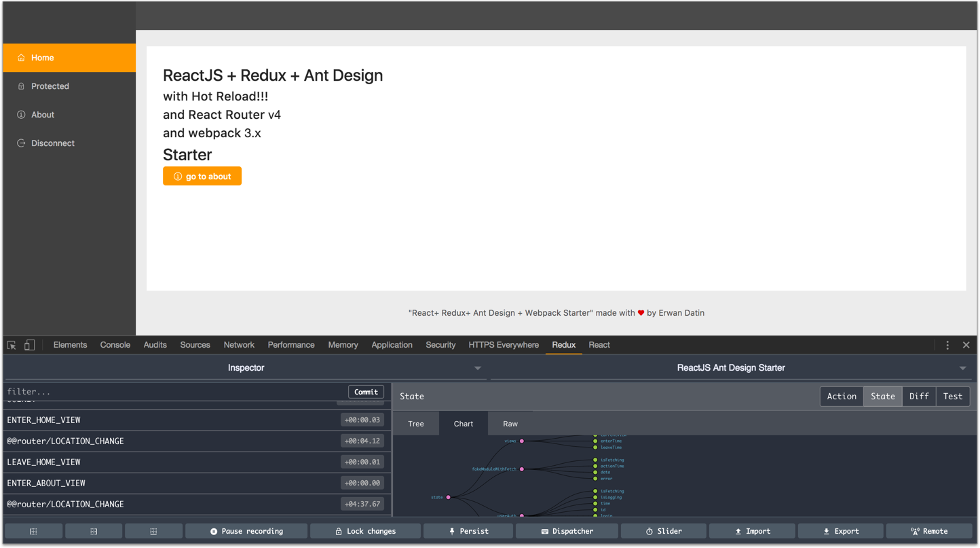This screenshot has width=980, height=548.
Task: Switch to Tree state view
Action: click(416, 424)
